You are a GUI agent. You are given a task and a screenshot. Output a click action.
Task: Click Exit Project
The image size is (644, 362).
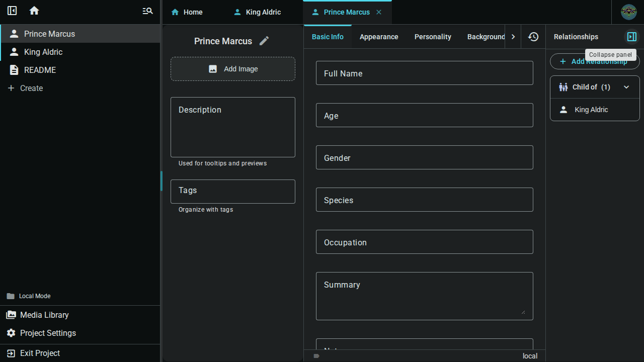(40, 353)
